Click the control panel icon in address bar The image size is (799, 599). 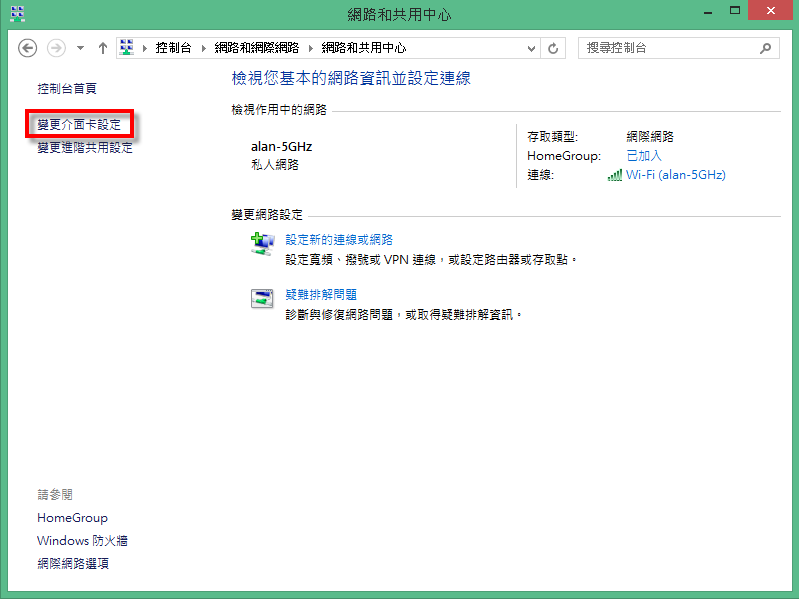click(x=128, y=48)
